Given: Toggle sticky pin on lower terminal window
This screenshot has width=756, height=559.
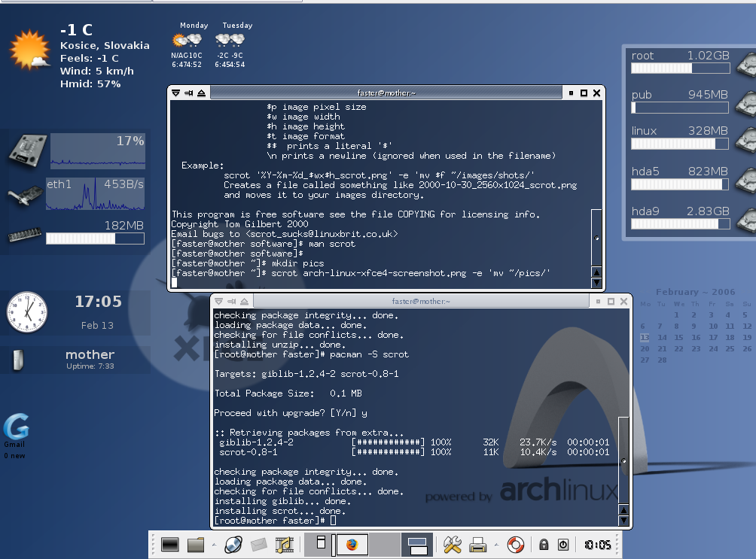Looking at the screenshot, I should pyautogui.click(x=233, y=301).
